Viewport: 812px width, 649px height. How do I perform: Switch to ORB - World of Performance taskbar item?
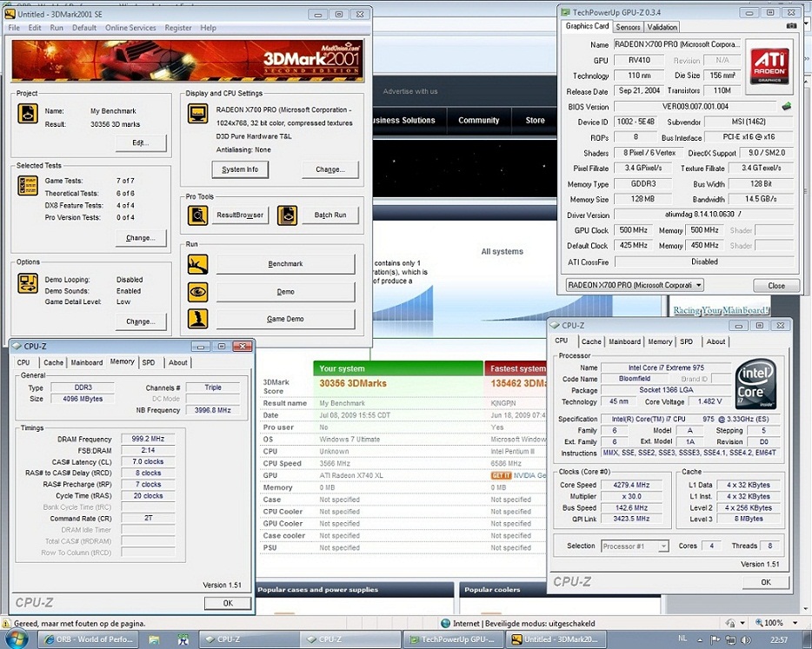(x=89, y=639)
